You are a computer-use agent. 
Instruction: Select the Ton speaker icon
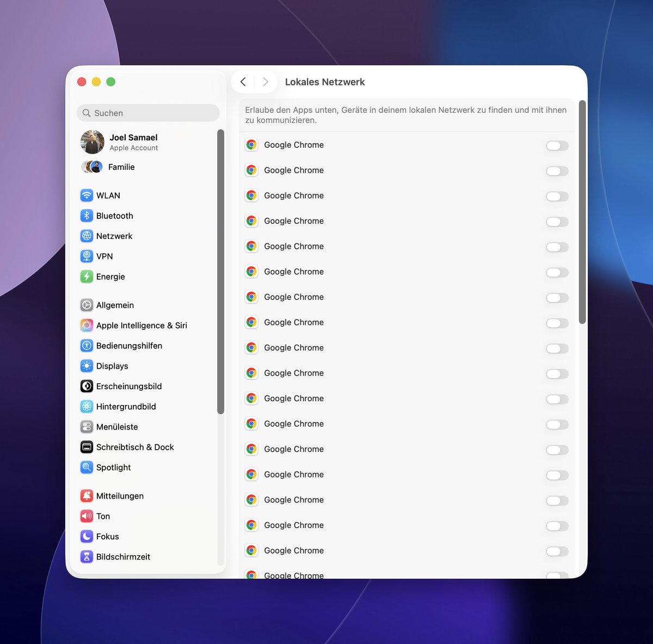tap(87, 516)
